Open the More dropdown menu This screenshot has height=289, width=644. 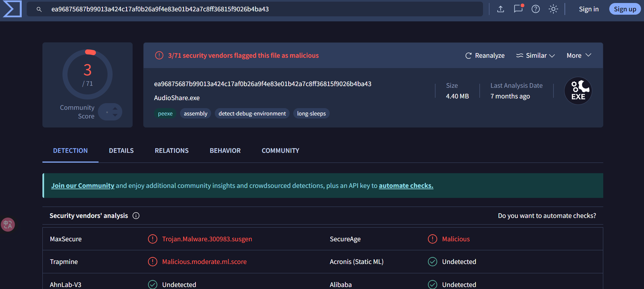click(x=579, y=55)
